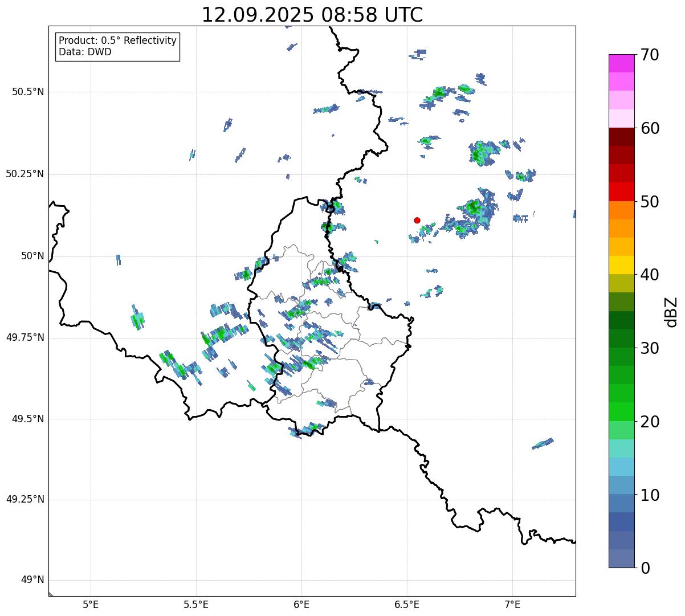Click the red radar site marker
Screen dimensions: 685x616
417,220
